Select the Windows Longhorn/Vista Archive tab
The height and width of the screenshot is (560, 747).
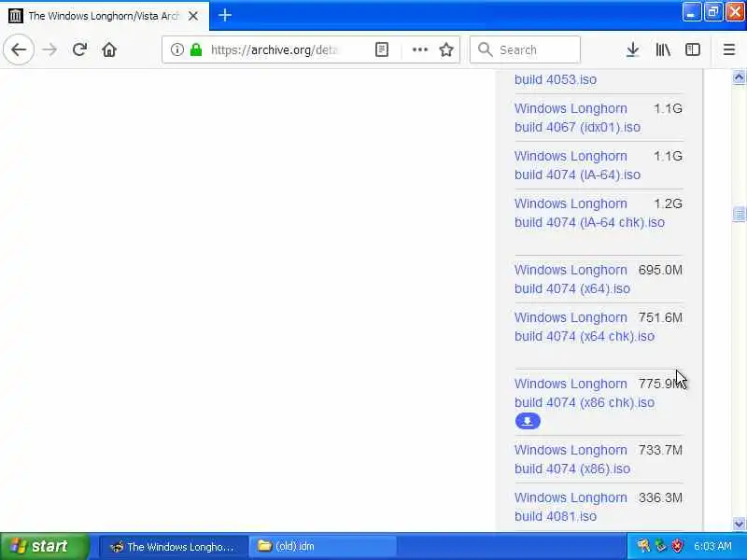[105, 16]
